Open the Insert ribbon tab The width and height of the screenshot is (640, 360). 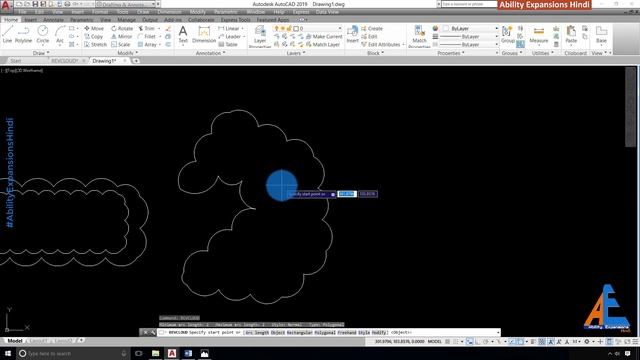point(30,20)
